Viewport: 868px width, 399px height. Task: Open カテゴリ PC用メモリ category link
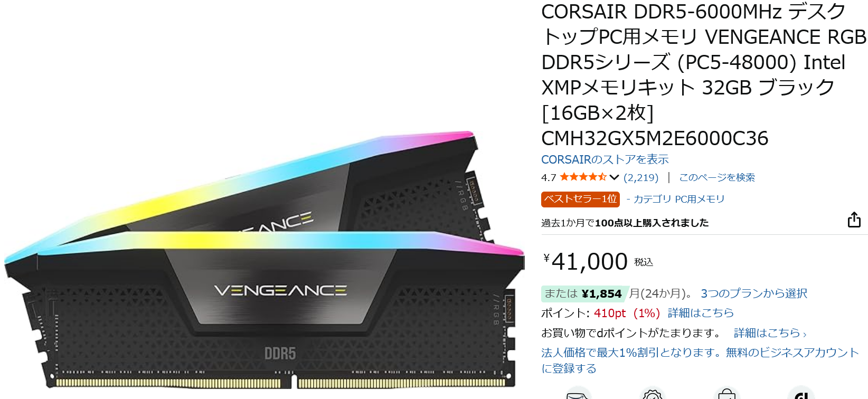pos(678,199)
